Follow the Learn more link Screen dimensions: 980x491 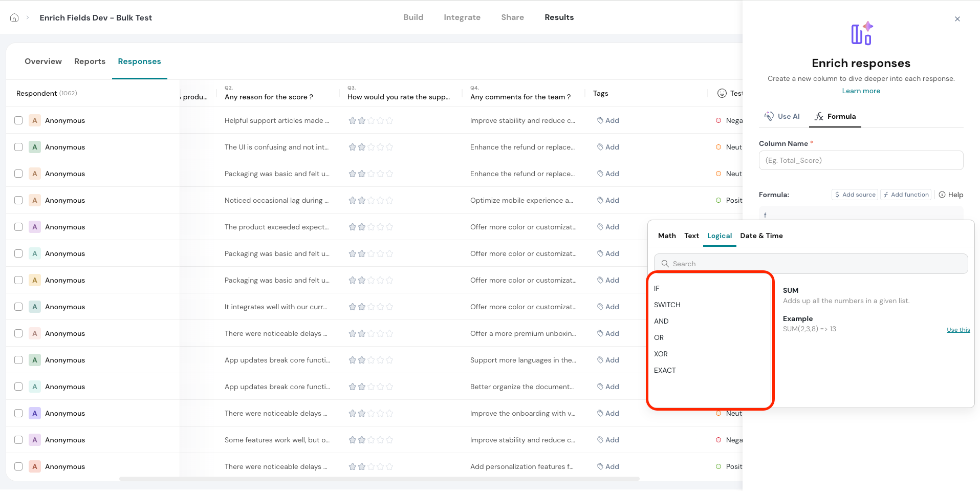(861, 91)
